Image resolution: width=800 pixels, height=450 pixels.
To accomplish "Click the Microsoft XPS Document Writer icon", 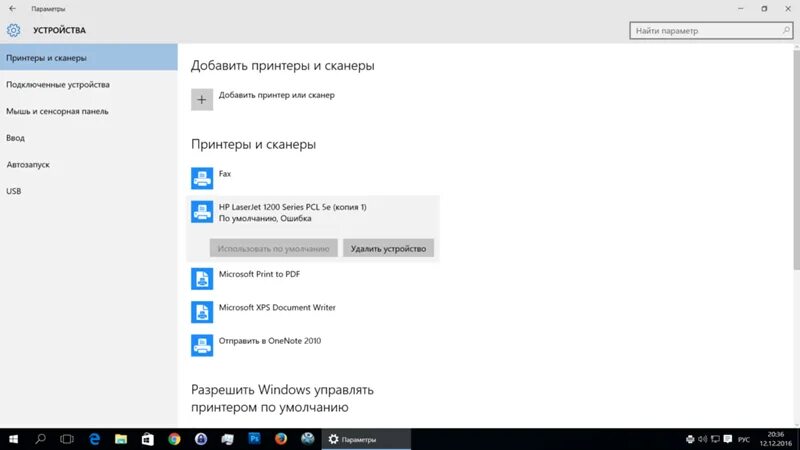I will tap(202, 312).
